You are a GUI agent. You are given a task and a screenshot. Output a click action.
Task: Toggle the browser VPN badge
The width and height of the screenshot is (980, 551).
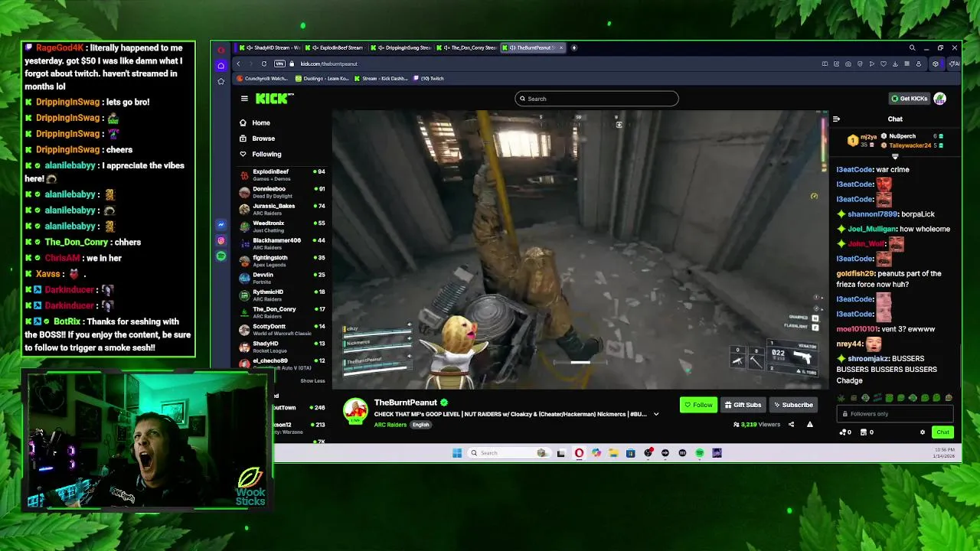279,64
